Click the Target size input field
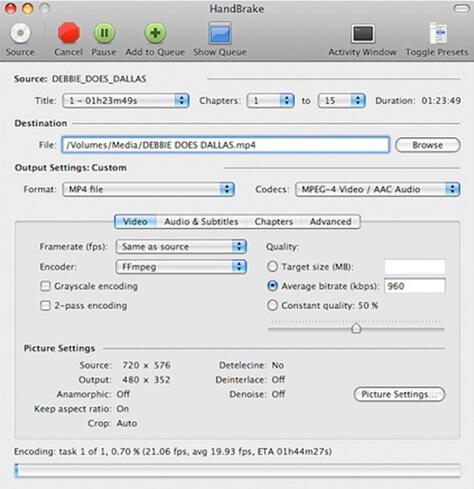474x489 pixels. tap(415, 267)
